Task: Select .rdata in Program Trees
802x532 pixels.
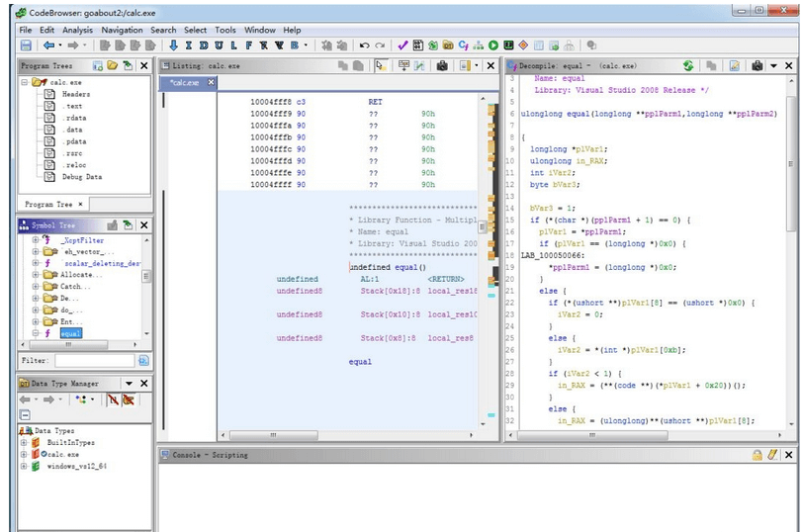Action: 73,118
